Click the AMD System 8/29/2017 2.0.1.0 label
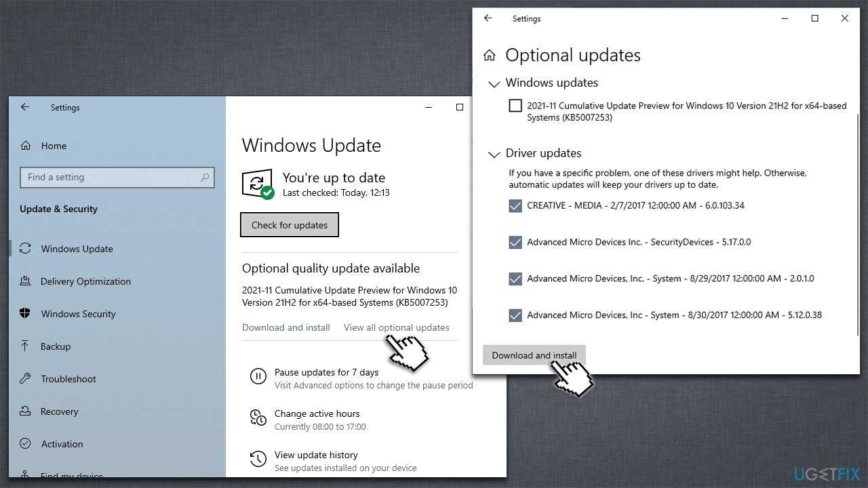This screenshot has width=868, height=488. point(671,279)
